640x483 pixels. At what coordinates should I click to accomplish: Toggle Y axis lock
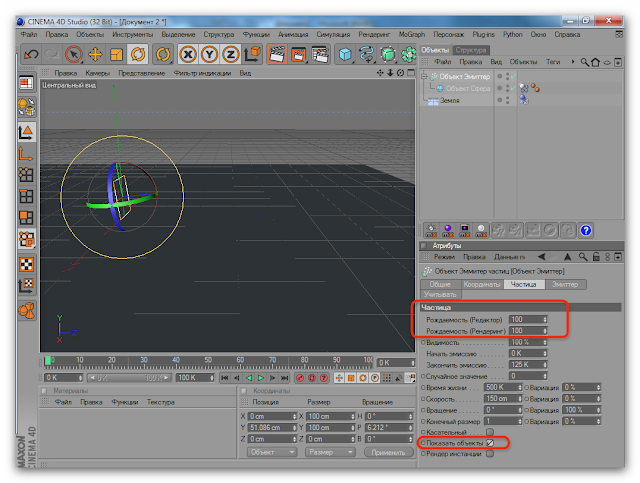[x=209, y=54]
